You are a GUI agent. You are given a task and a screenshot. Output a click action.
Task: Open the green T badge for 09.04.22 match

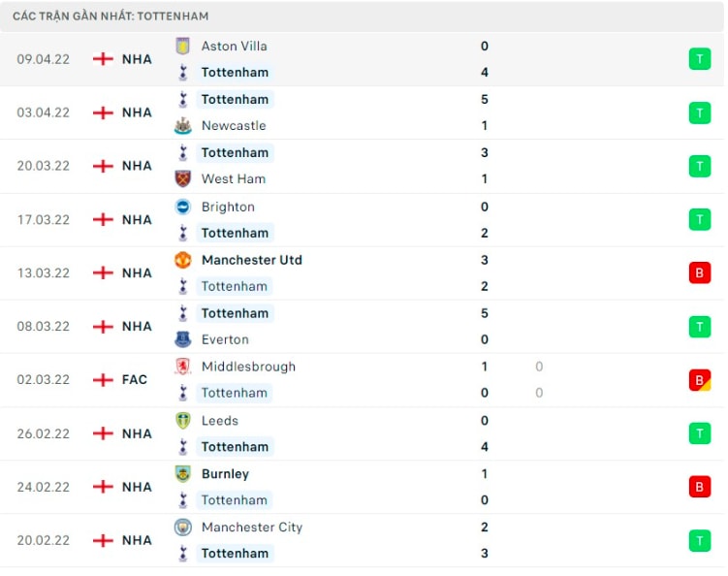click(700, 59)
